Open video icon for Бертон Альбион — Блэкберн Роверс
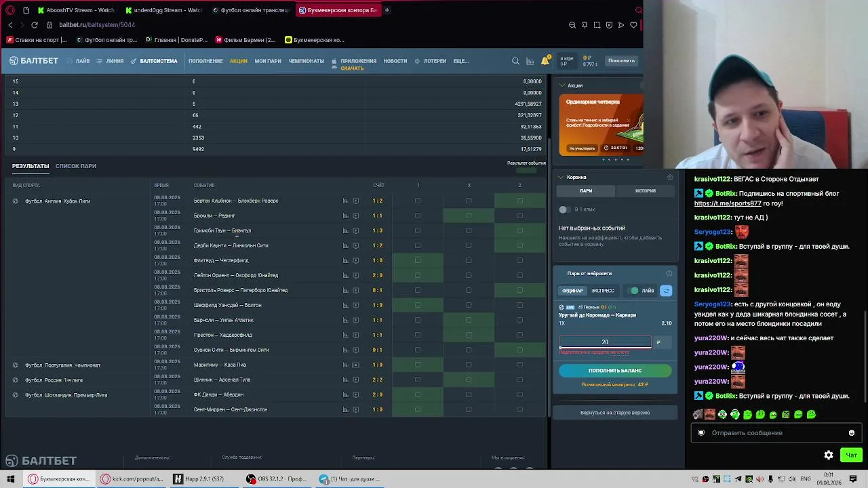The image size is (868, 488). pos(355,201)
